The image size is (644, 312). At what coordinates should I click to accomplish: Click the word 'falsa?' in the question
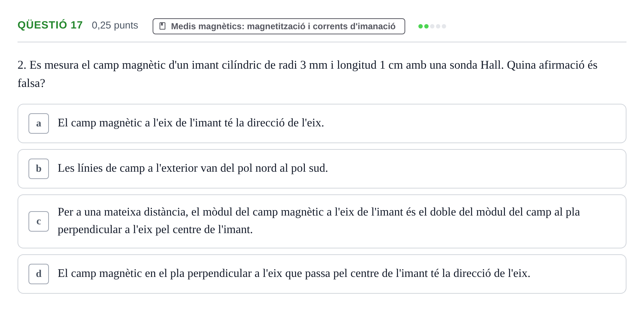pyautogui.click(x=31, y=83)
